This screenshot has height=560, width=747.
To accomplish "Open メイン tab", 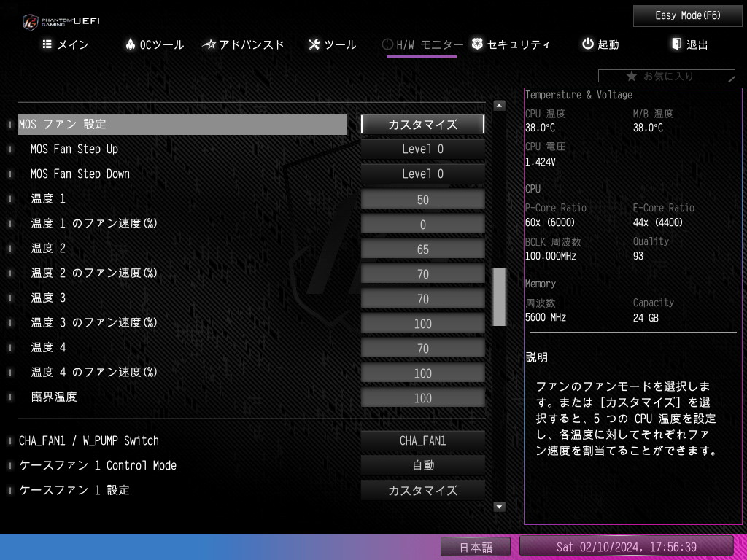I will tap(66, 44).
